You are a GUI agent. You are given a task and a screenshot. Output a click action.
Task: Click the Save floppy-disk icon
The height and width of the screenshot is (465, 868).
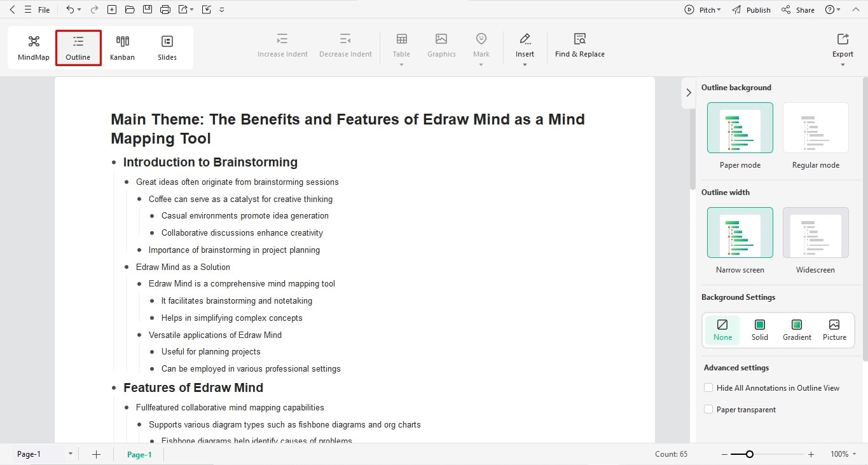tap(148, 10)
